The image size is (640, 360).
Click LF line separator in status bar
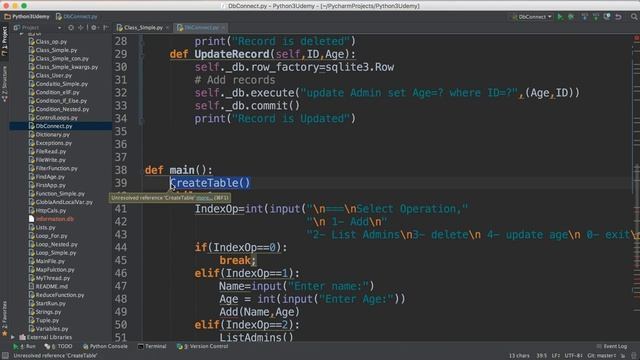(556, 356)
